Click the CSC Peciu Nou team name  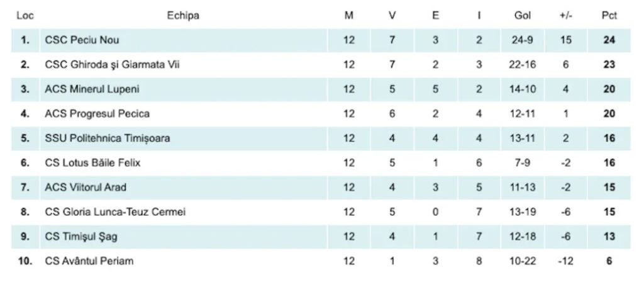click(82, 40)
